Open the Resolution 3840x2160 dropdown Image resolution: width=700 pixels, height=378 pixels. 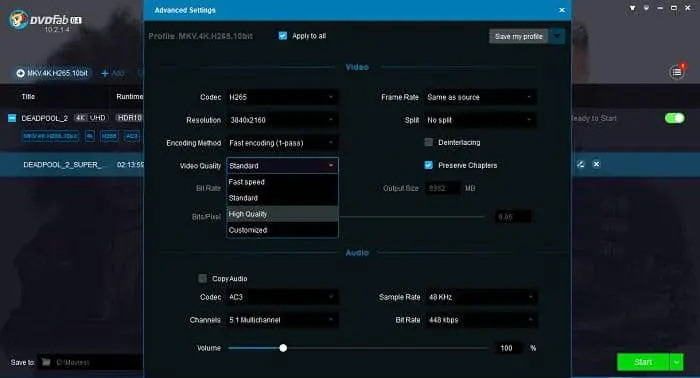click(x=282, y=120)
